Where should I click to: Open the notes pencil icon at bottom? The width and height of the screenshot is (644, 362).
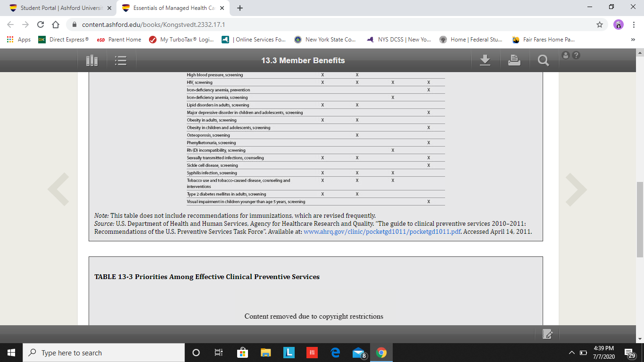(547, 334)
